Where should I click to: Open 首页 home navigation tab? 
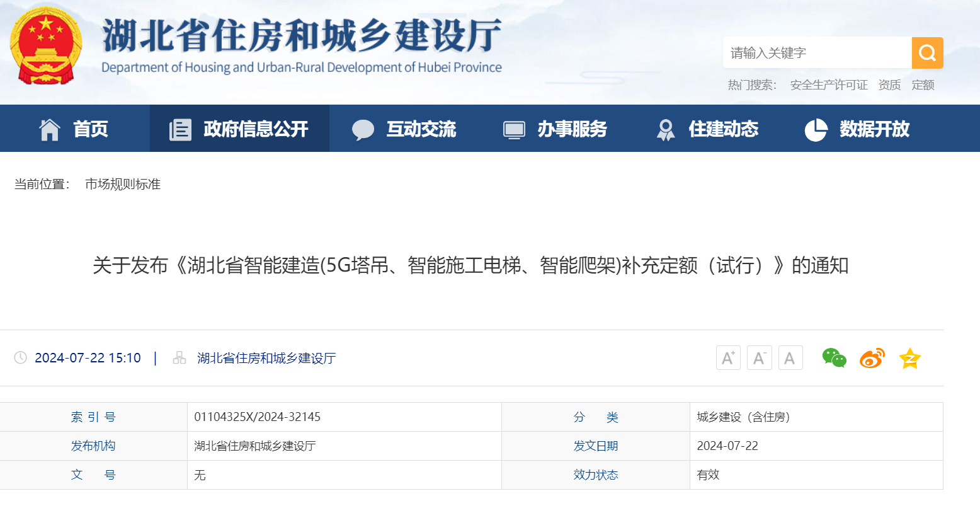point(74,129)
